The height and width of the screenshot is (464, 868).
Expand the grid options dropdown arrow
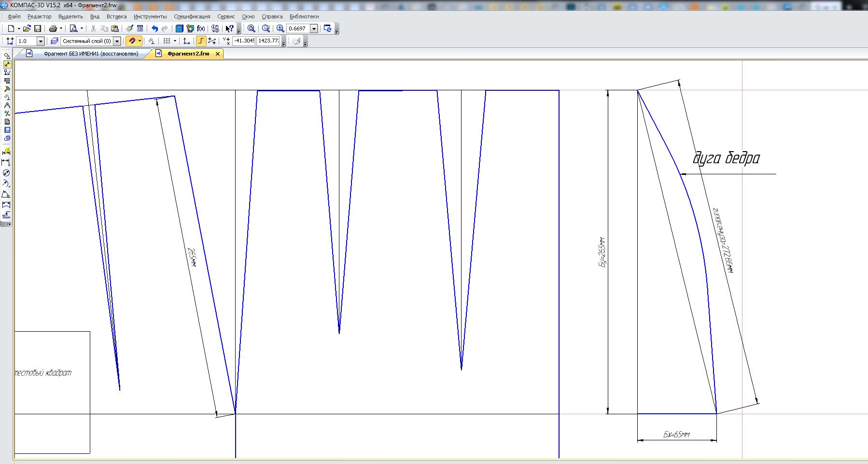tap(175, 41)
